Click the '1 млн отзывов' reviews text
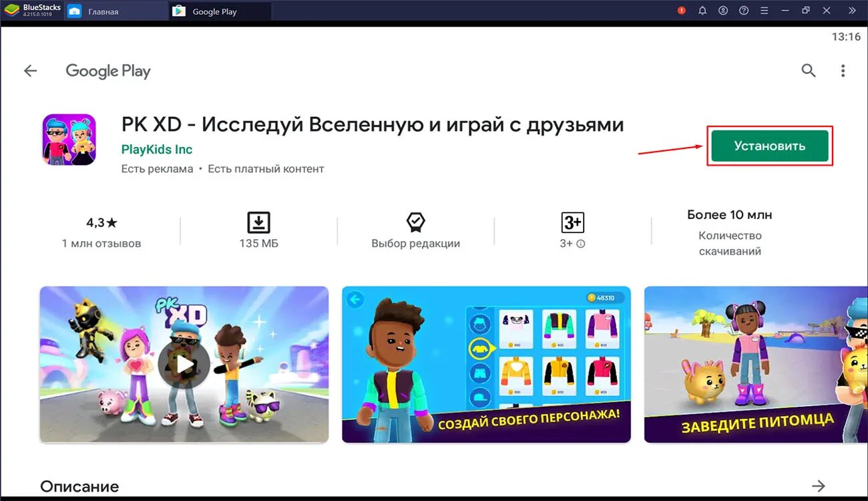 pyautogui.click(x=101, y=244)
